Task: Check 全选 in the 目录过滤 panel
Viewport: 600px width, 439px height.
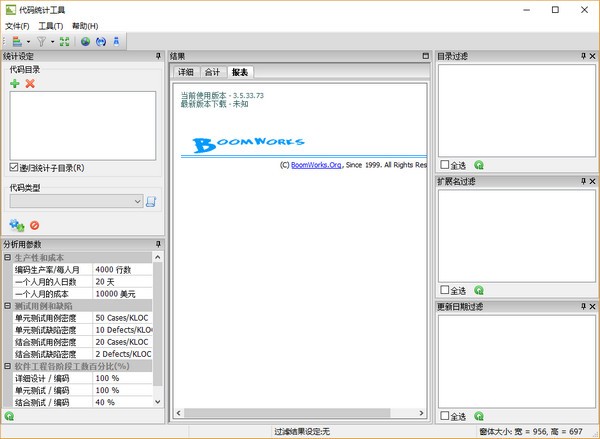Action: tap(444, 165)
